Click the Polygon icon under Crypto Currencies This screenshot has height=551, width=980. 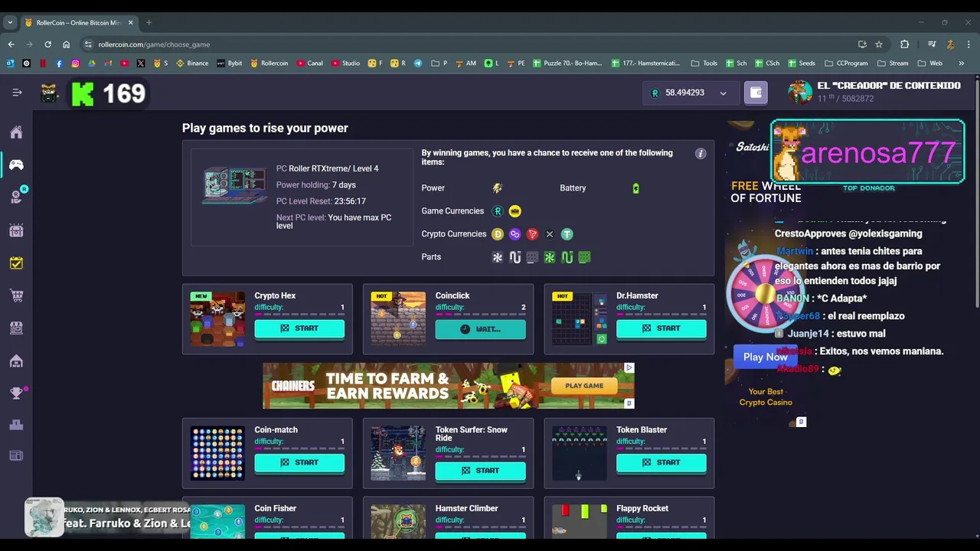pos(514,234)
